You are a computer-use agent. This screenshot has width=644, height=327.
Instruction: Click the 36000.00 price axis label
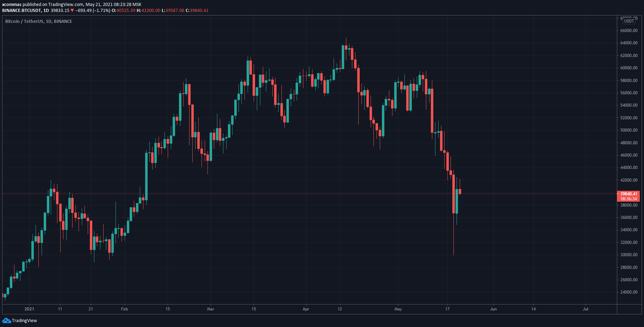(629, 218)
